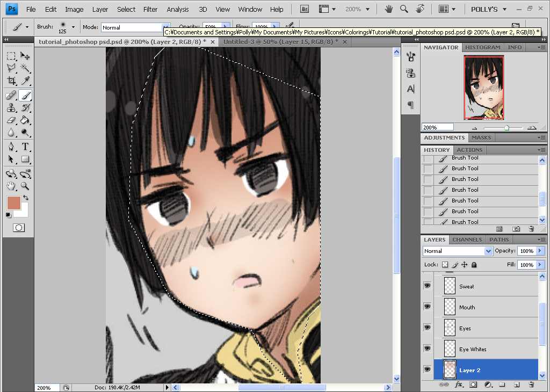The height and width of the screenshot is (392, 550).
Task: Switch to the Actions tab
Action: pyautogui.click(x=469, y=150)
